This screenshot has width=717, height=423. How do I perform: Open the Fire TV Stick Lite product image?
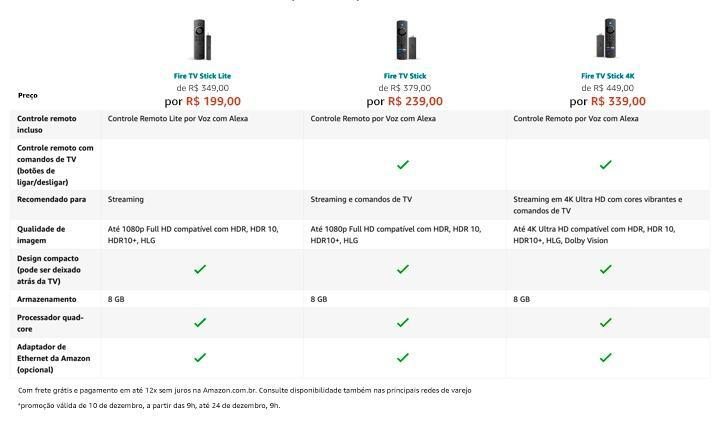202,40
